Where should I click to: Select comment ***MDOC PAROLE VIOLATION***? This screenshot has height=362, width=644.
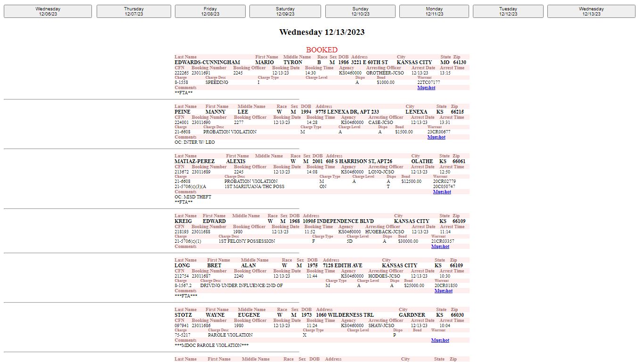click(212, 346)
